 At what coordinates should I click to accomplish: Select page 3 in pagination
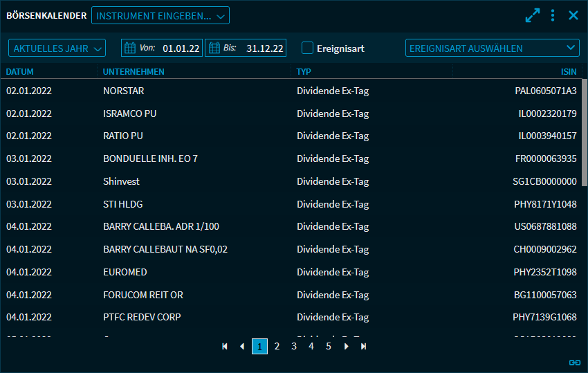294,346
